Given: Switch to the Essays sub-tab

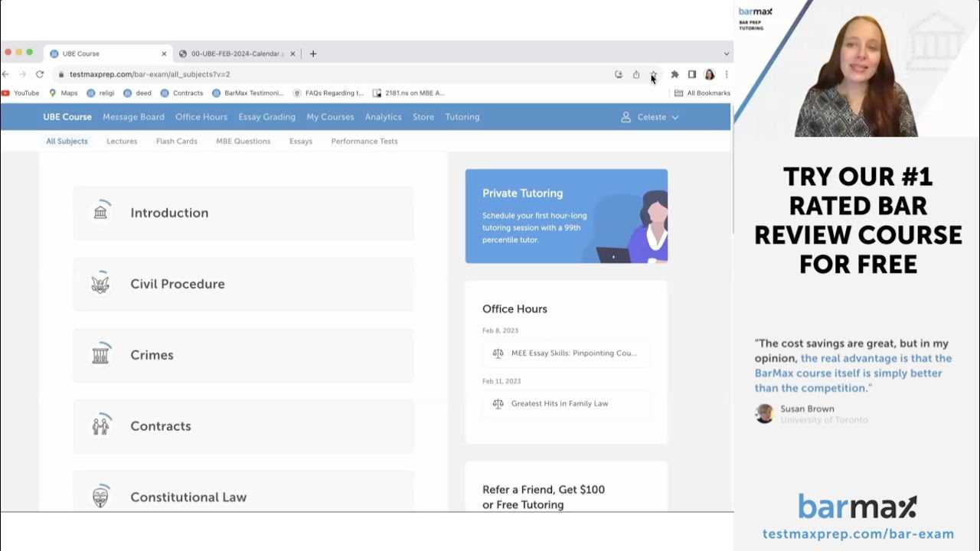Looking at the screenshot, I should (301, 142).
